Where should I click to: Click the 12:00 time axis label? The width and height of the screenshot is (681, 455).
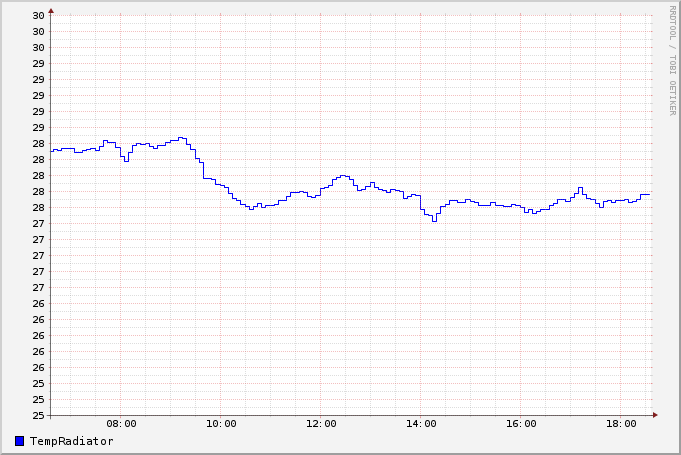tap(321, 424)
